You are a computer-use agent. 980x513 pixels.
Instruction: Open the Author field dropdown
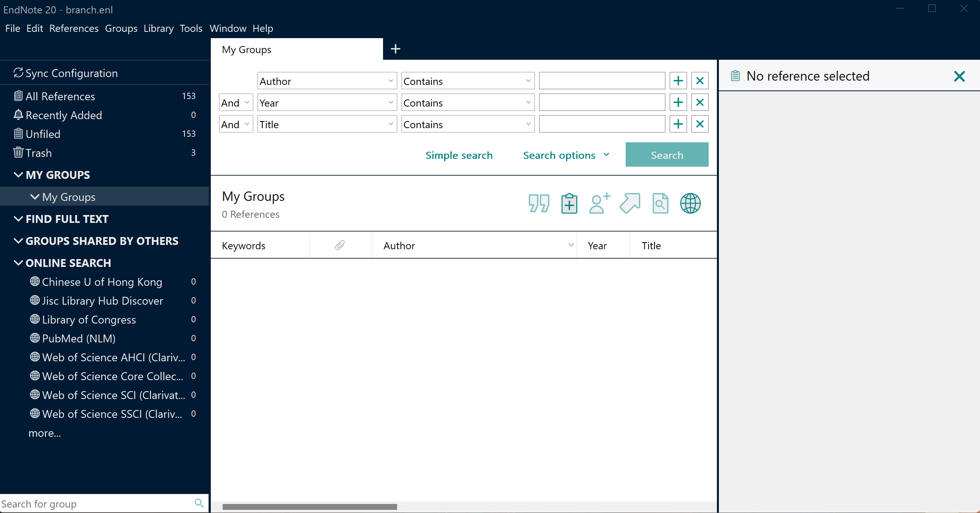point(327,81)
